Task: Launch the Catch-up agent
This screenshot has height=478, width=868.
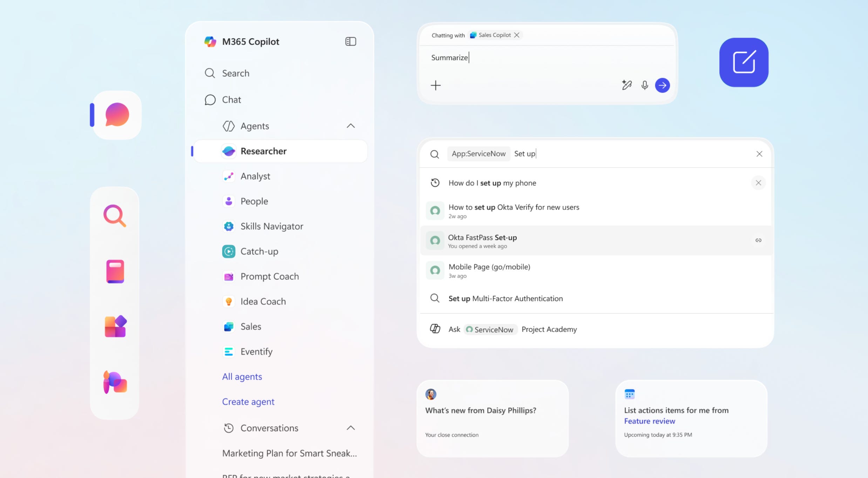Action: pos(250,252)
